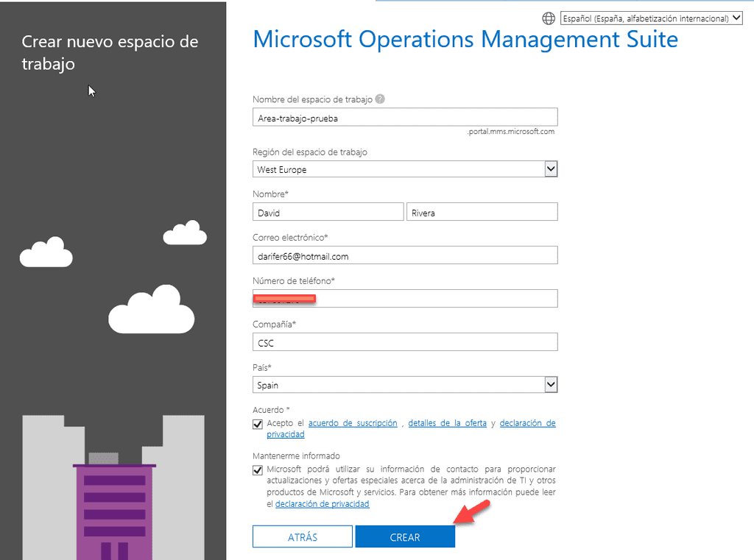
Task: Open privacy declaration link under Mantenerme informado
Action: 322,504
